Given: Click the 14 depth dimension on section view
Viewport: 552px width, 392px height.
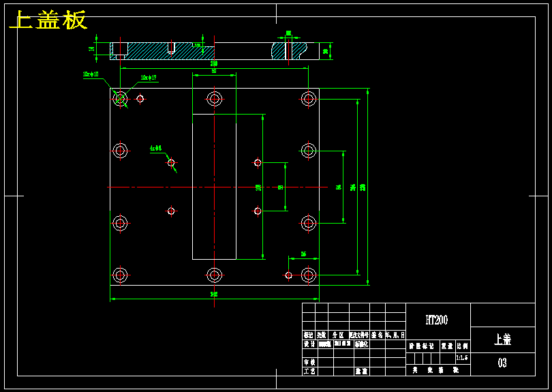Looking at the screenshot, I should click(91, 48).
